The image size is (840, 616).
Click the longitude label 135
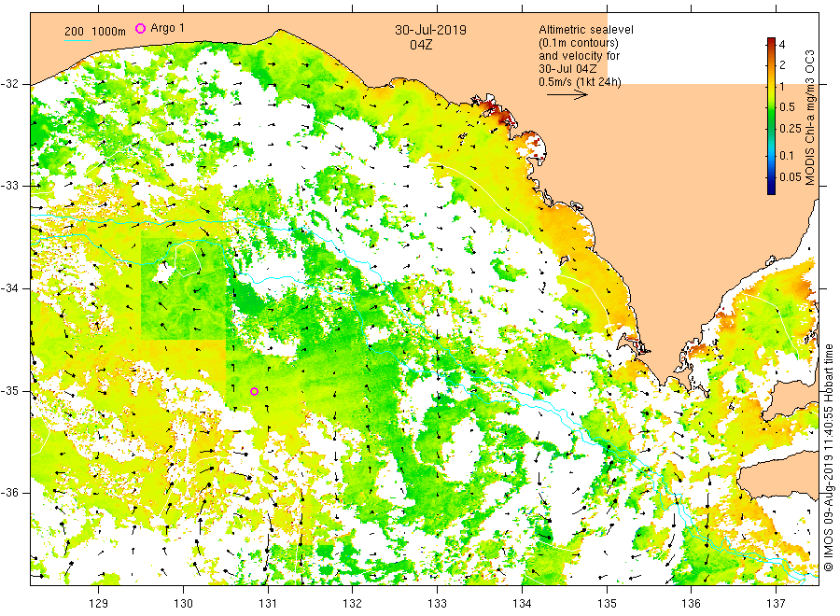coord(607,604)
